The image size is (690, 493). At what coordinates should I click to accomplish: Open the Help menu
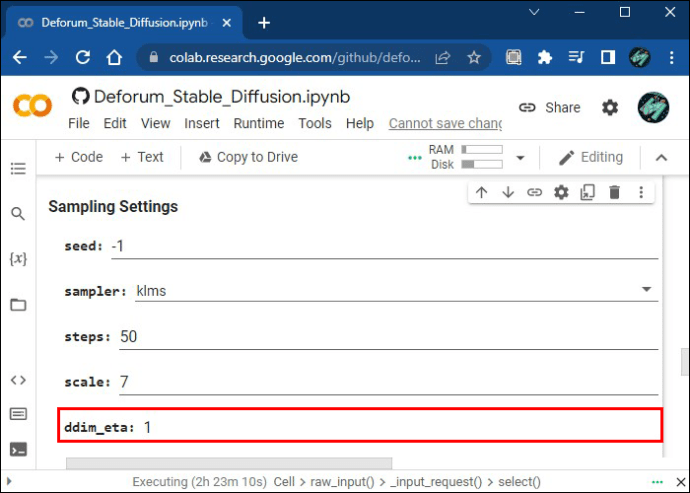click(x=360, y=123)
